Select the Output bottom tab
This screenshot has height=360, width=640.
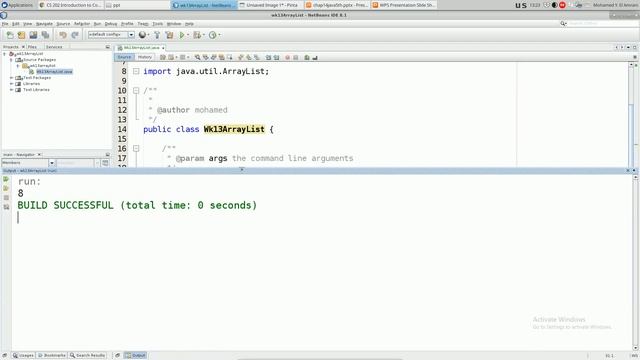click(x=135, y=356)
